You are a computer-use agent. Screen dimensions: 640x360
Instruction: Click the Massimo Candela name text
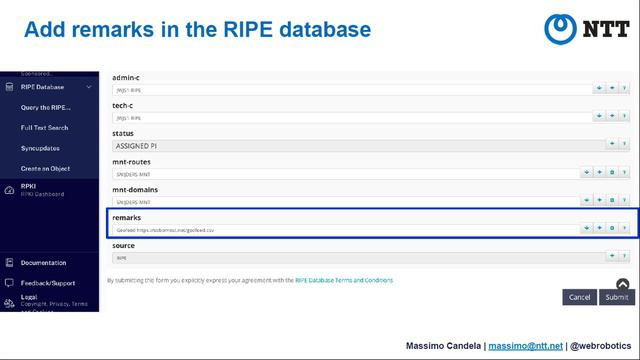443,346
